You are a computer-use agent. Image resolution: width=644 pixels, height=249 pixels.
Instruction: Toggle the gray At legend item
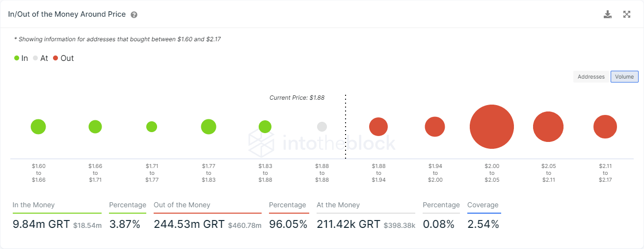pos(40,58)
